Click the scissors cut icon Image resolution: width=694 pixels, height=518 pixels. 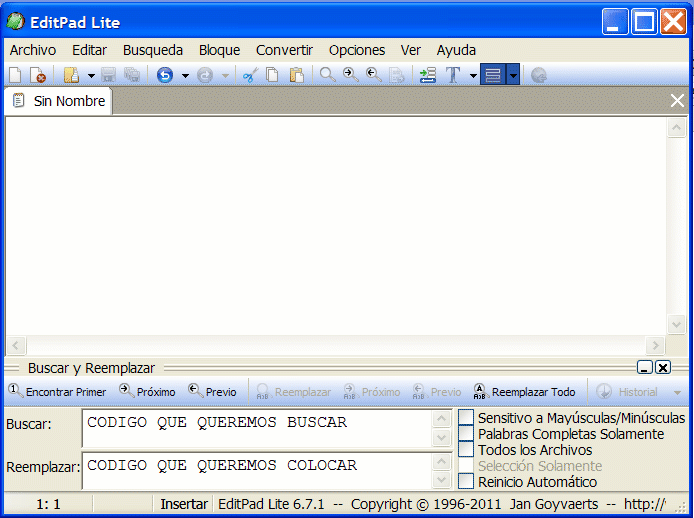point(251,75)
